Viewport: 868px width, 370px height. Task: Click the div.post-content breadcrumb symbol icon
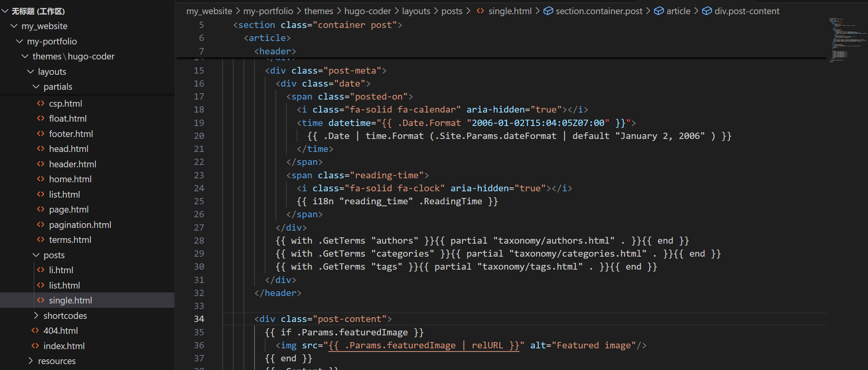pos(707,11)
